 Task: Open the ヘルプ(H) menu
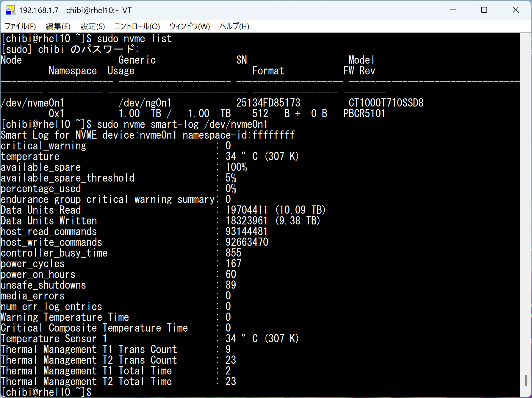click(x=234, y=26)
